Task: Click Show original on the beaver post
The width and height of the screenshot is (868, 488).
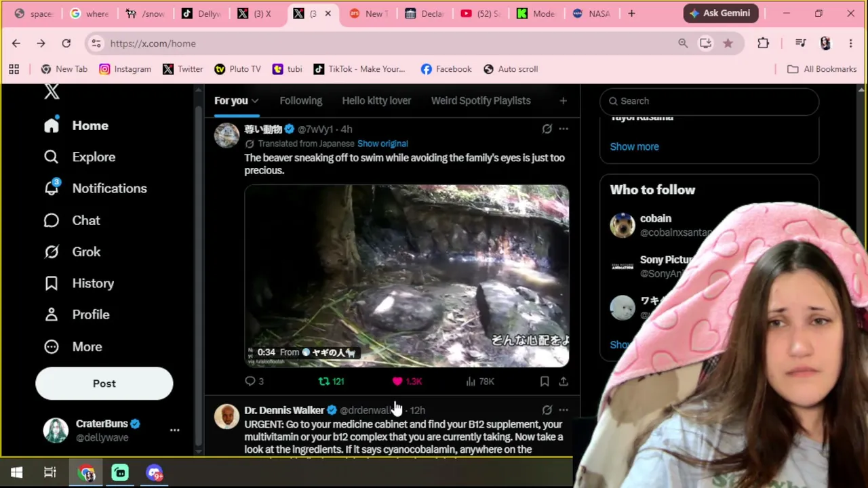Action: pos(382,144)
